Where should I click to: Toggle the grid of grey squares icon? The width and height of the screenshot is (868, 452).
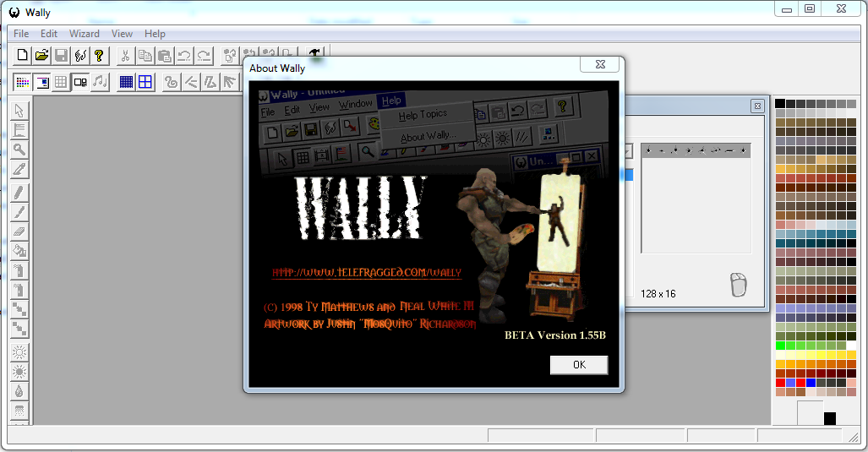[61, 83]
